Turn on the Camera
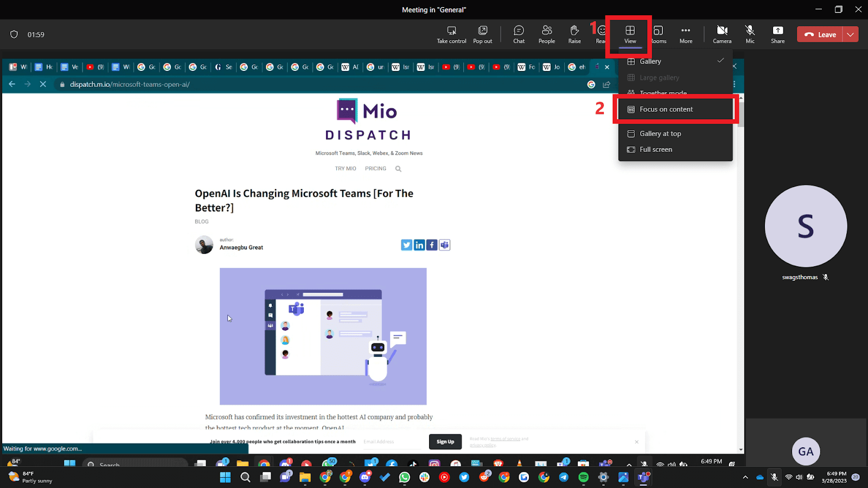868x488 pixels. pos(722,35)
